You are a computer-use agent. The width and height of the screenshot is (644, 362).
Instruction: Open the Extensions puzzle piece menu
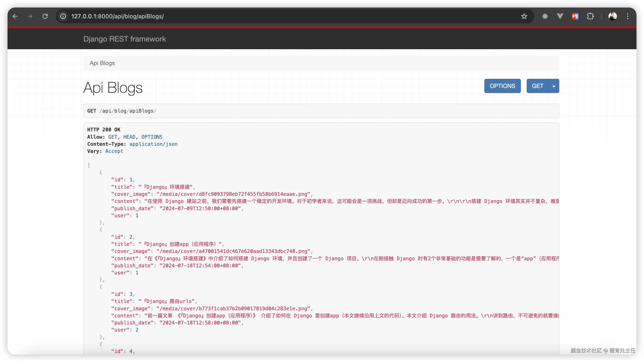[590, 16]
